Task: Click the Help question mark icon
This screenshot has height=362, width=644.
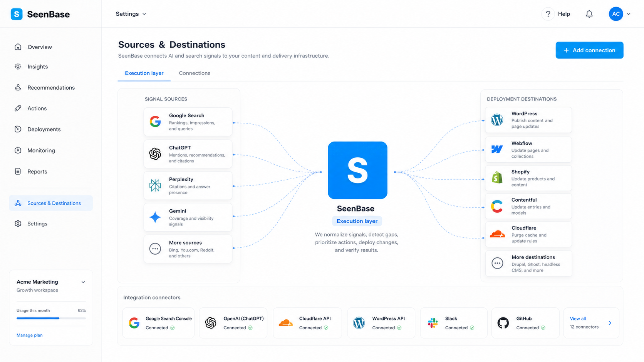Action: point(548,14)
